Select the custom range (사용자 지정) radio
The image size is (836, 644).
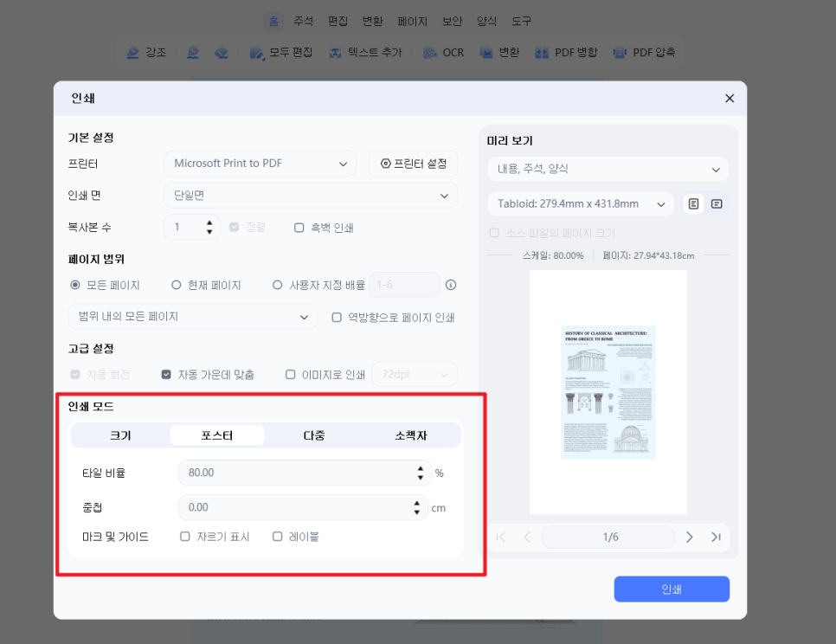(277, 286)
